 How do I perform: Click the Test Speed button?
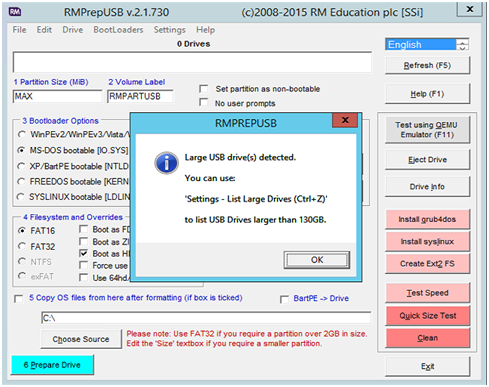point(427,293)
